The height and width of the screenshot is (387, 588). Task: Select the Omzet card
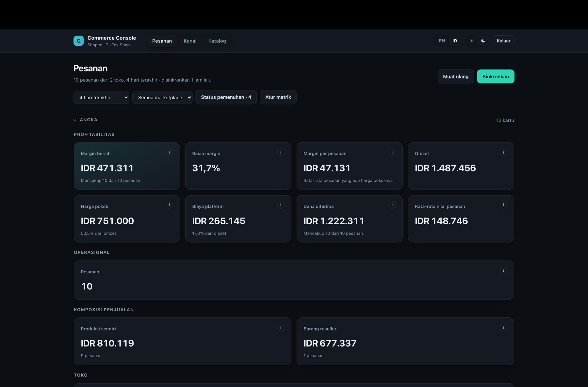tap(461, 166)
